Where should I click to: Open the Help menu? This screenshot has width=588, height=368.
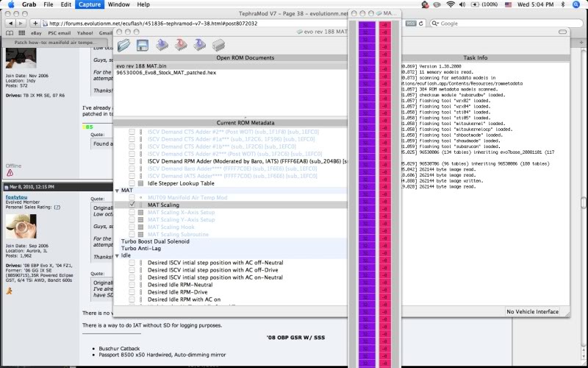tap(143, 4)
